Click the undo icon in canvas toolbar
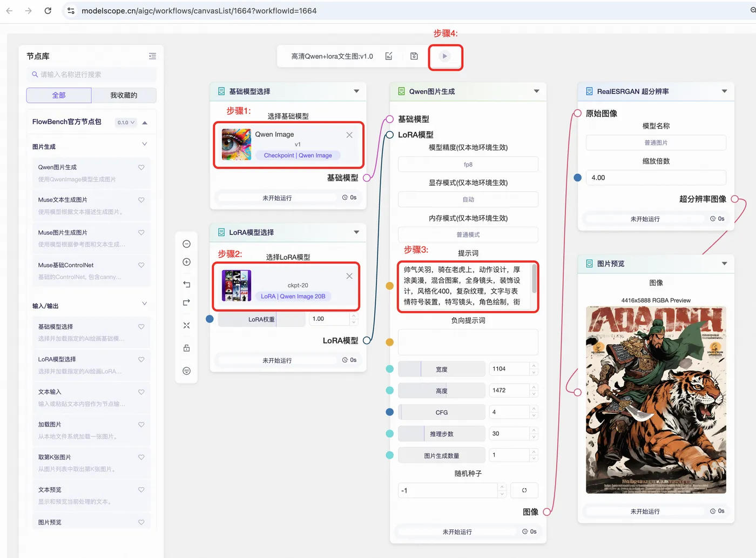756x558 pixels. (187, 284)
